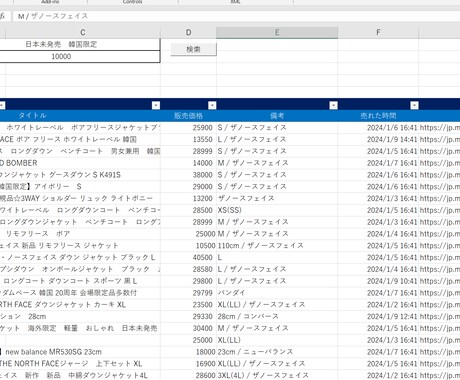Select price cell 40500
This screenshot has height=380, width=460.
pyautogui.click(x=188, y=257)
